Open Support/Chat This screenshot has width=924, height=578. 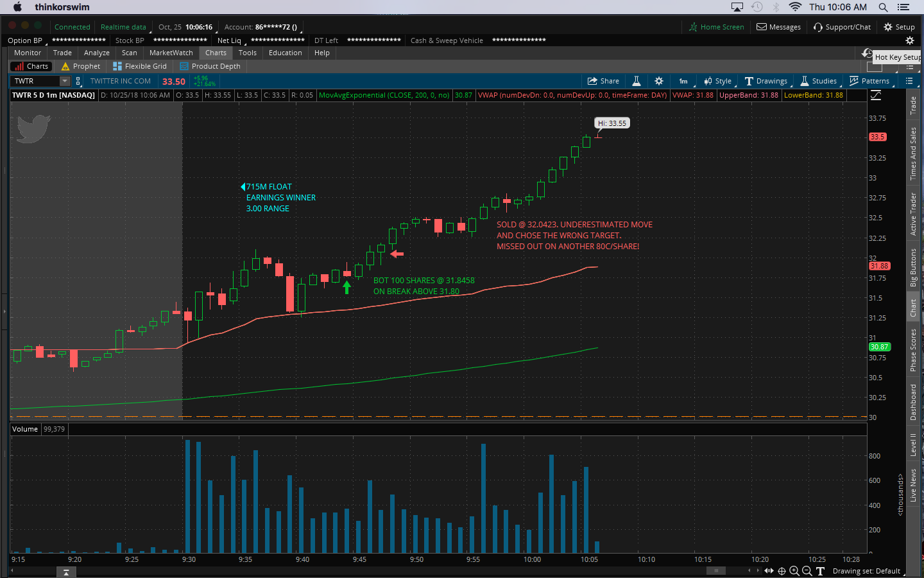pos(843,27)
